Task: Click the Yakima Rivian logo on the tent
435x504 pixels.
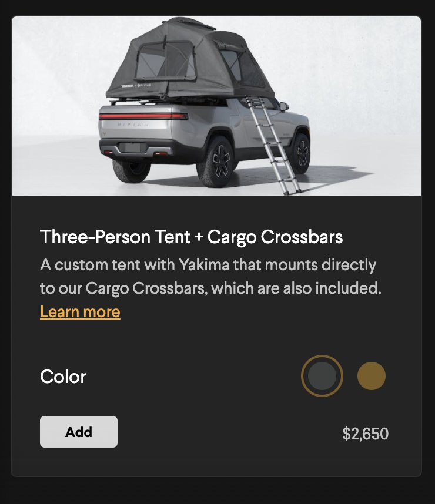Action: click(x=136, y=85)
